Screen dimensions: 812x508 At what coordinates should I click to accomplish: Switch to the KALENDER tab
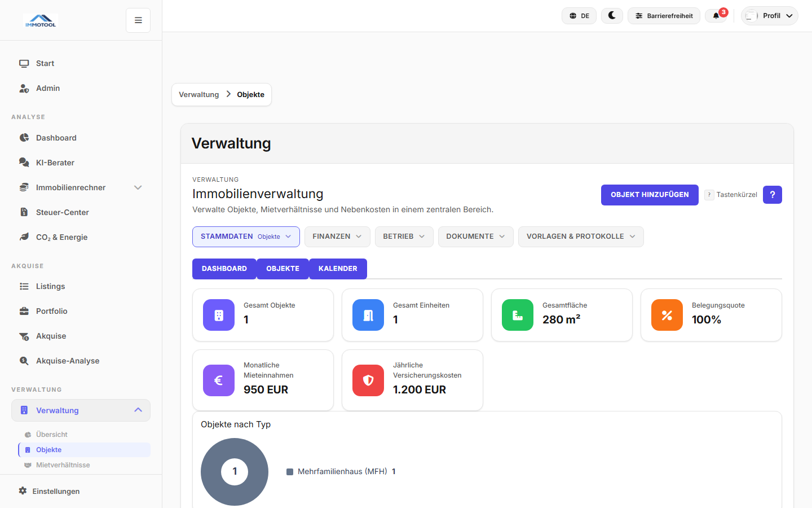coord(338,269)
